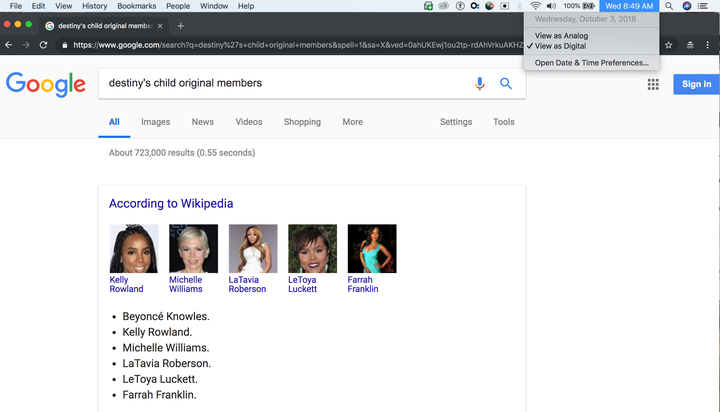Screen dimensions: 720x412
Task: Open Siri from the menu bar
Action: (686, 6)
